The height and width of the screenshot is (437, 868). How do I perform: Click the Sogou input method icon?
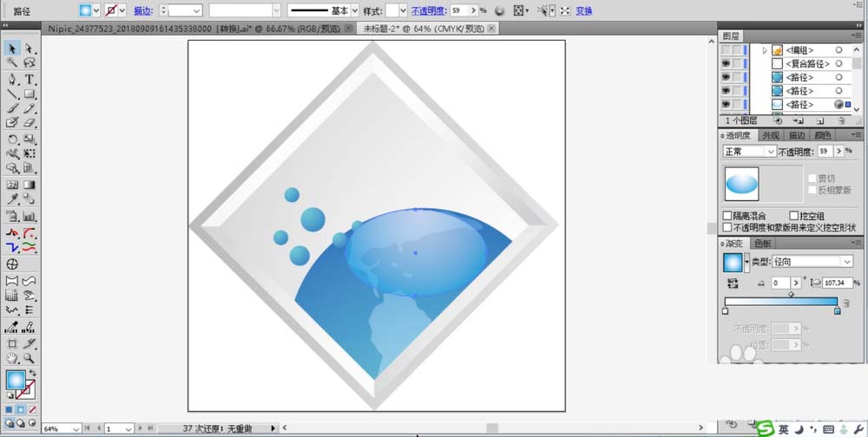coord(765,428)
